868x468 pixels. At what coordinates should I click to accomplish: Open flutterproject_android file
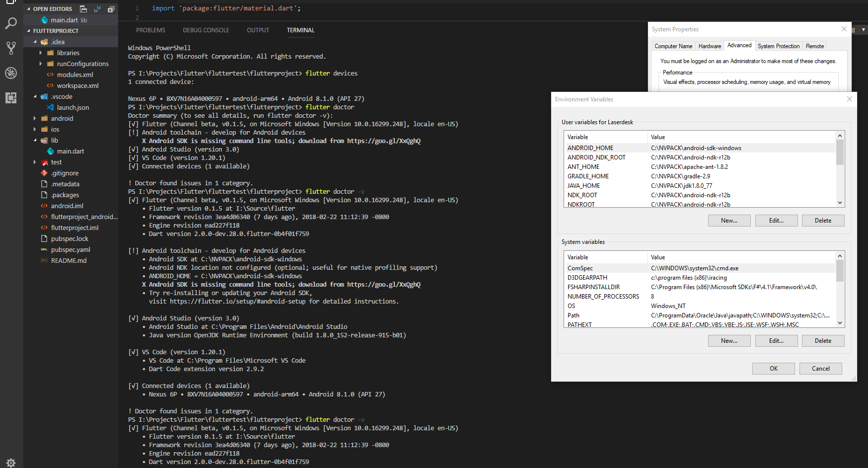pos(71,217)
